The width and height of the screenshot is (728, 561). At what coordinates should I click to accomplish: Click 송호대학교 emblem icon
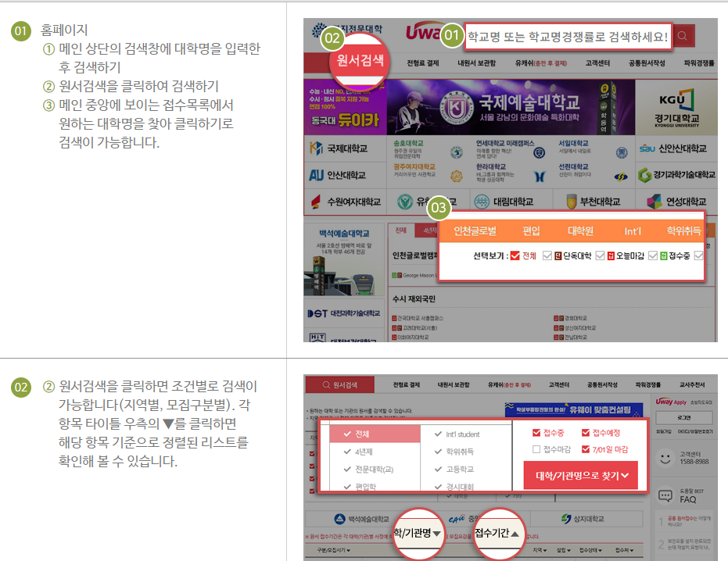coord(457,152)
